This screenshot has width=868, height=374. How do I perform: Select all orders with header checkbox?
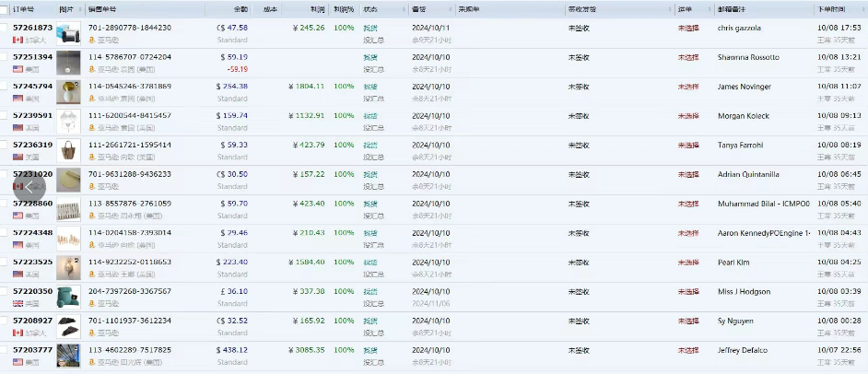coord(4,10)
